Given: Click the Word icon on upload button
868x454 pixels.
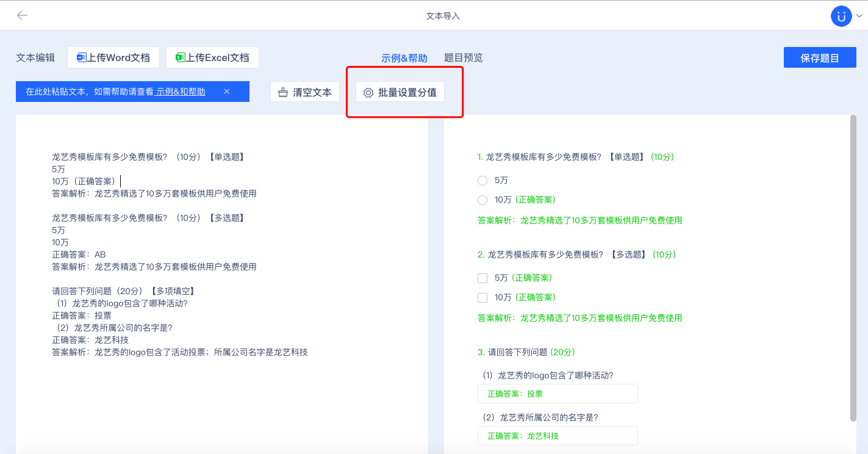Looking at the screenshot, I should [x=82, y=57].
